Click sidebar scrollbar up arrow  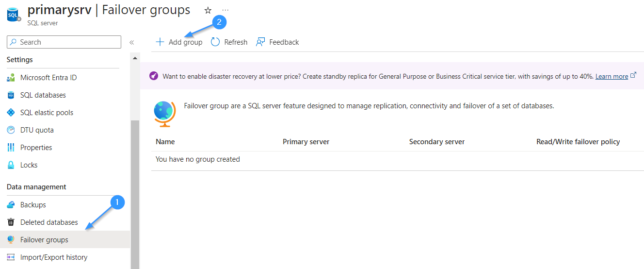click(135, 59)
